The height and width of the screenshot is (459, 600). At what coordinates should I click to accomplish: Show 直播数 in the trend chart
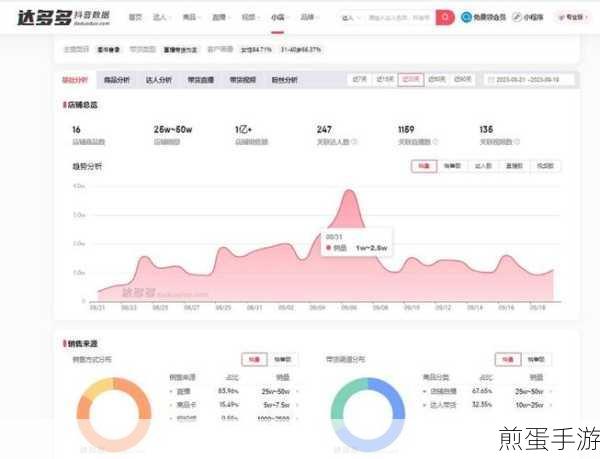coord(514,166)
